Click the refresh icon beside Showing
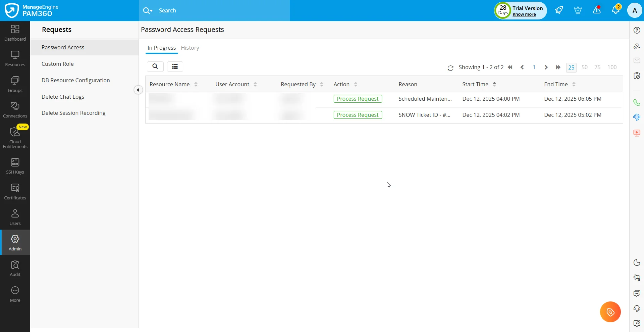Screen dimensions: 644x332 450,68
